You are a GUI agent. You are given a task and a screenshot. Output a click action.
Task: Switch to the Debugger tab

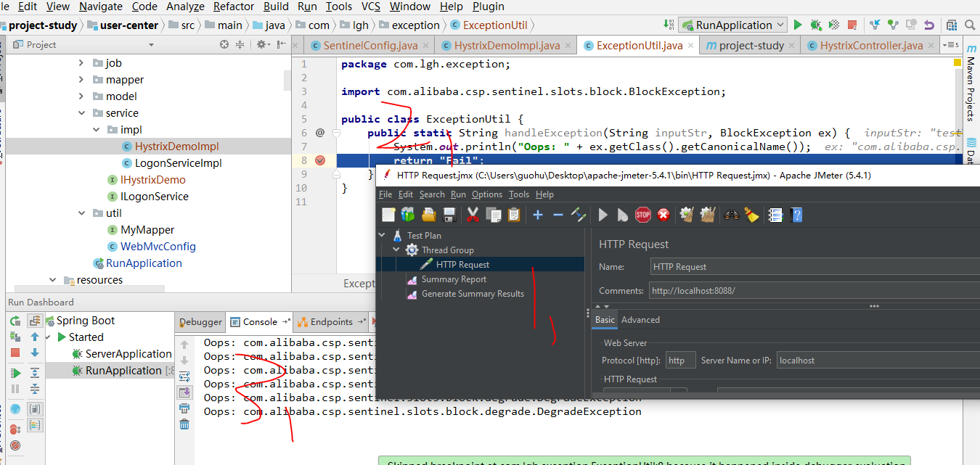[x=200, y=322]
